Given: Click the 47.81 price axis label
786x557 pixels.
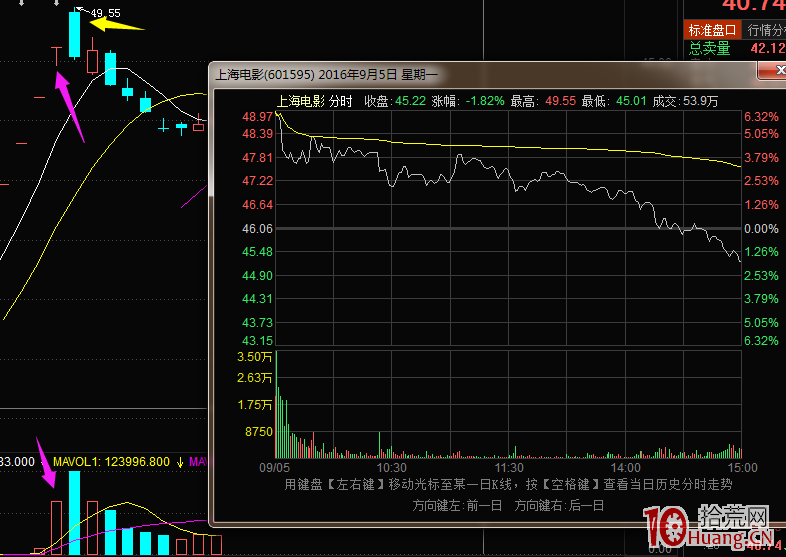Looking at the screenshot, I should click(258, 158).
